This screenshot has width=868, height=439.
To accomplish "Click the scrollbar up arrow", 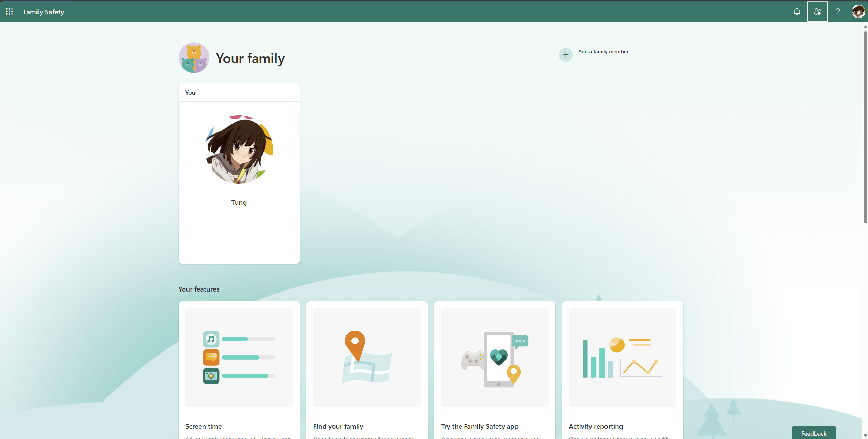I will coord(865,26).
